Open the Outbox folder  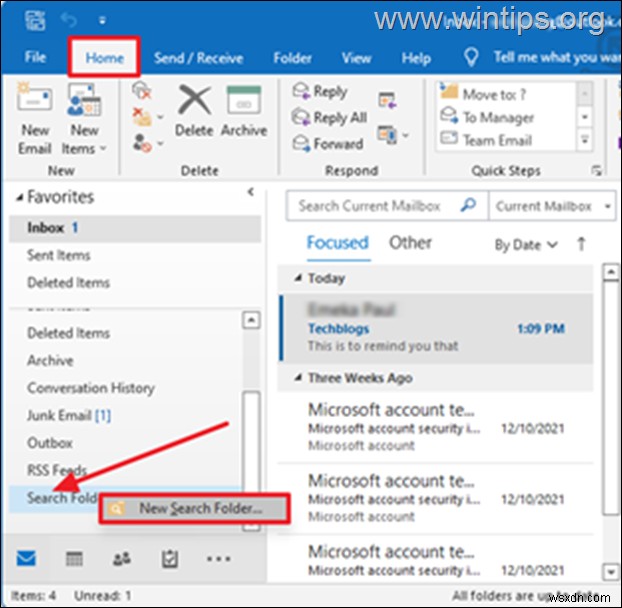pos(50,443)
